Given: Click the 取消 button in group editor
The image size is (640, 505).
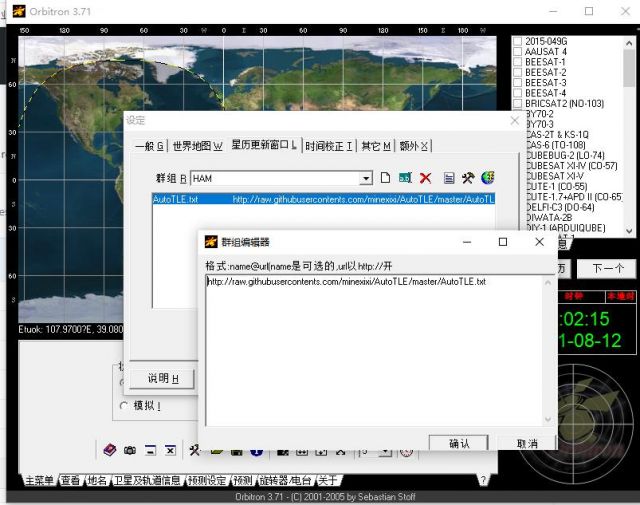Looking at the screenshot, I should pos(527,443).
